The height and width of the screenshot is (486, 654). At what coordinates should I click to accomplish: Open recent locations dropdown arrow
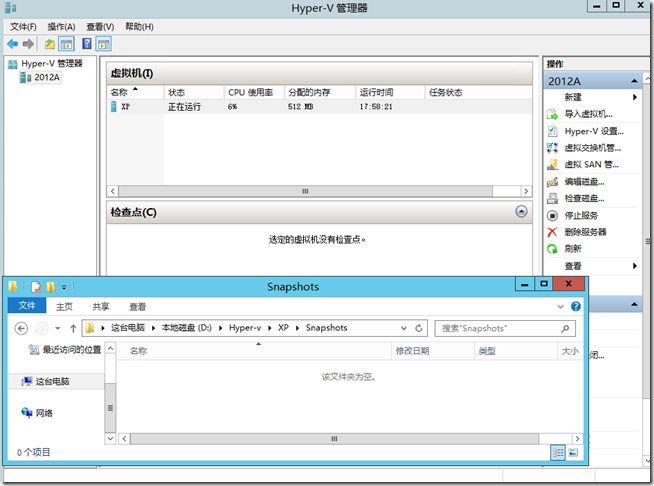(x=58, y=328)
